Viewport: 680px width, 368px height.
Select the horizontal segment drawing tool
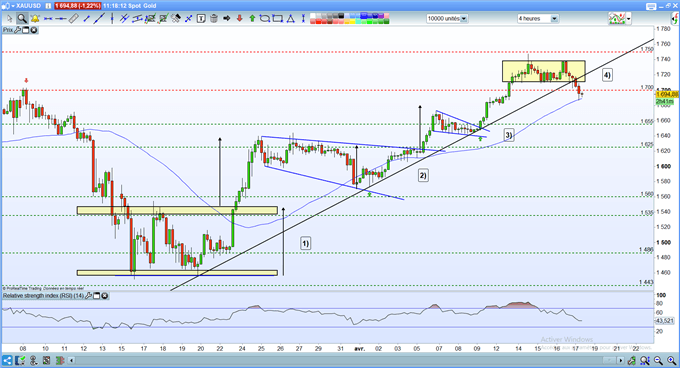point(48,19)
